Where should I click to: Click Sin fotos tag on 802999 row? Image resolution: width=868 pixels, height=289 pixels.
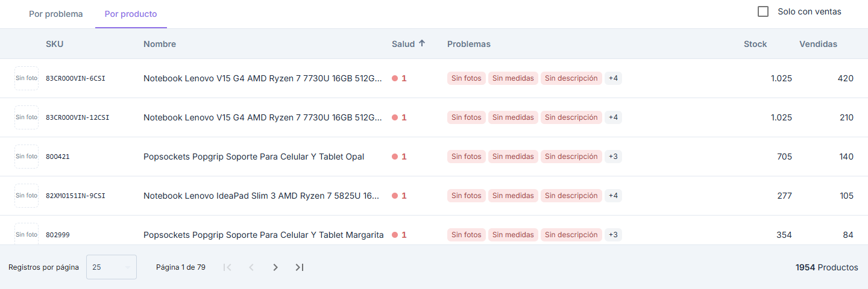[467, 235]
